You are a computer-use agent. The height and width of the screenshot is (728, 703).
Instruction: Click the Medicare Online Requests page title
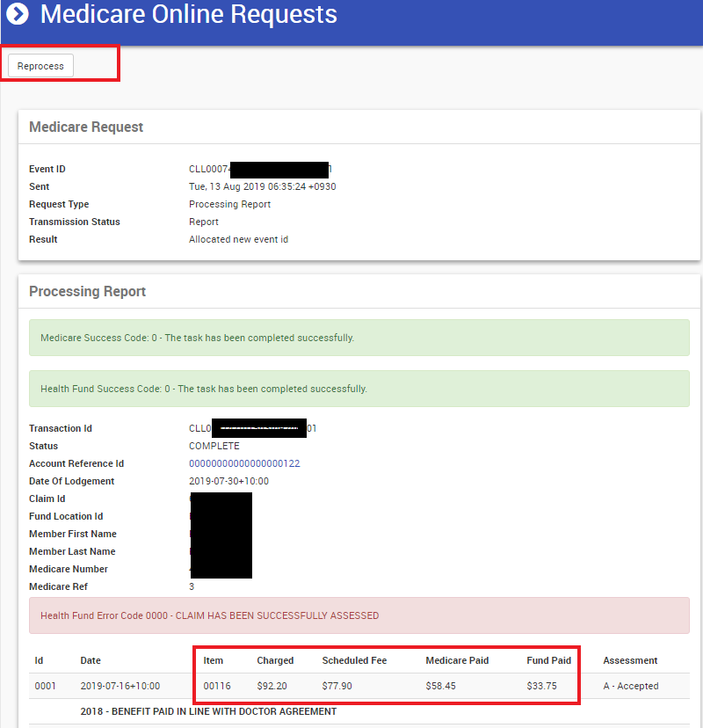(188, 14)
